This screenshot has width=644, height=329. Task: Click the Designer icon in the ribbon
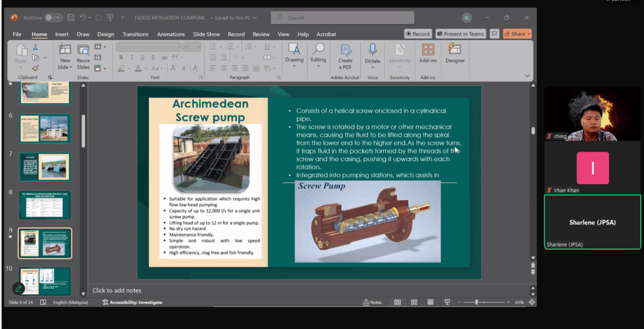click(x=455, y=53)
